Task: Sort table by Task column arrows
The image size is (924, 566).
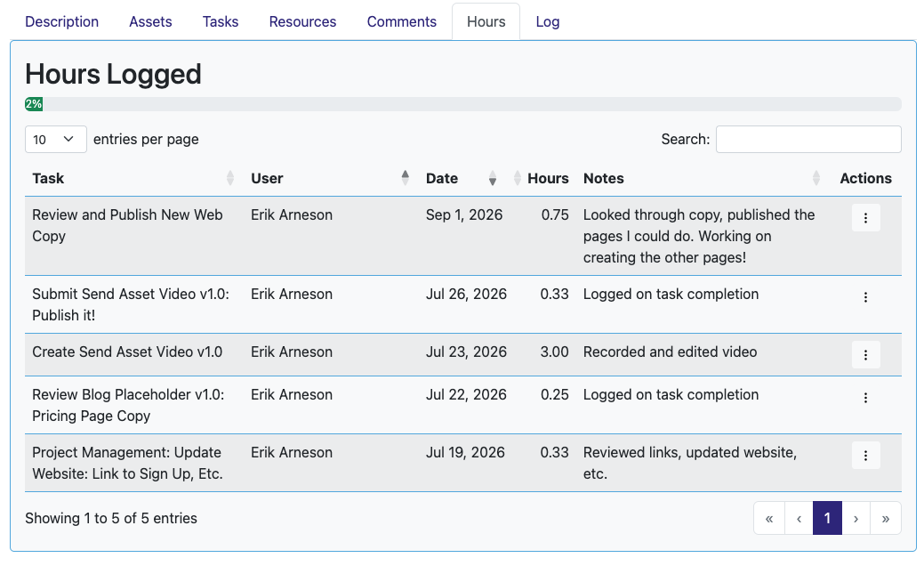Action: pos(229,178)
